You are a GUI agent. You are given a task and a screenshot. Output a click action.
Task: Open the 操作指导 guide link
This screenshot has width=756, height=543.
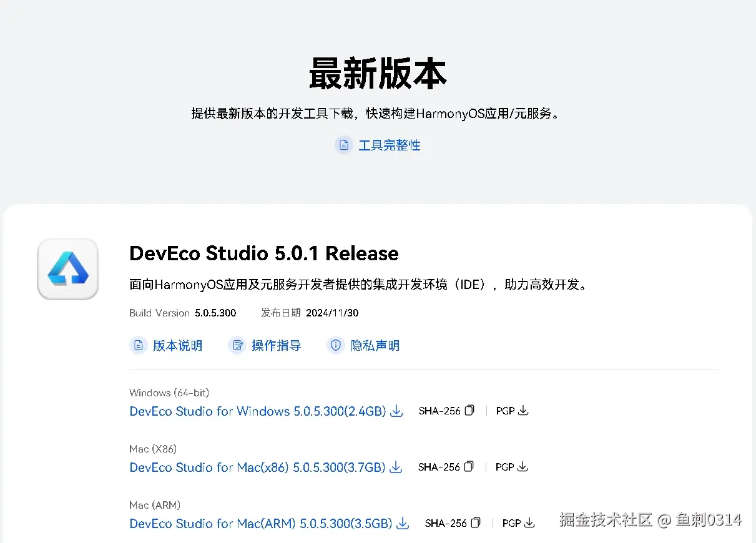(276, 345)
